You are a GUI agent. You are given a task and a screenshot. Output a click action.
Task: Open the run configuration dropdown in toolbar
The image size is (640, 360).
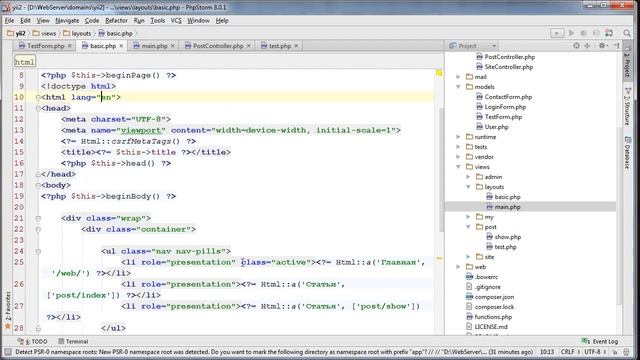(557, 33)
